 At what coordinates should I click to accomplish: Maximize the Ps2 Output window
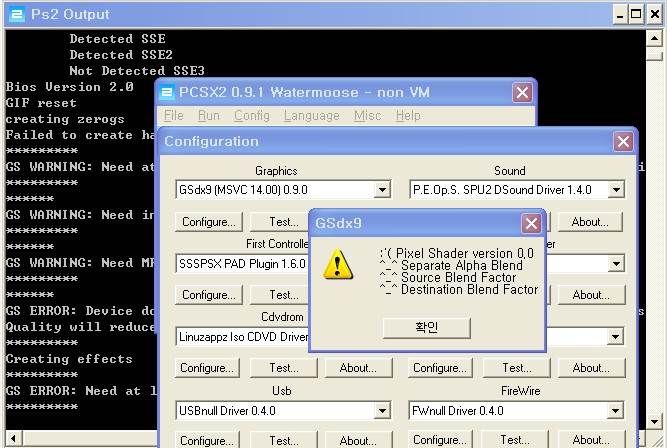click(x=636, y=15)
